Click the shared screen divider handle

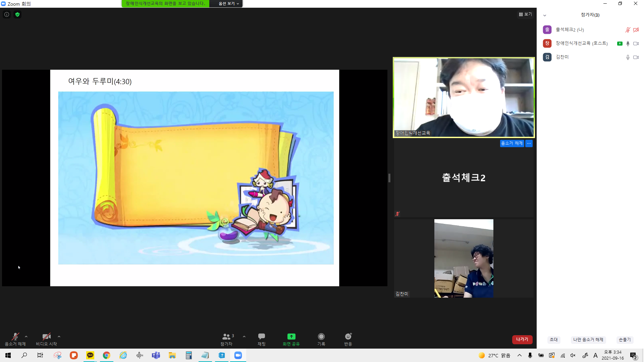[x=389, y=178]
